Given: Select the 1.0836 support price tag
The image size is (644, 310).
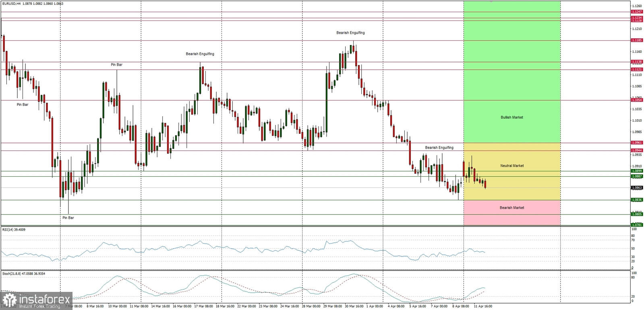Looking at the screenshot, I should click(637, 200).
